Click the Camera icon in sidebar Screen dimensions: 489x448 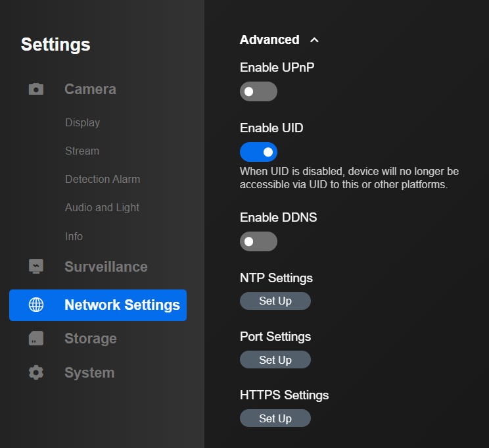point(36,89)
